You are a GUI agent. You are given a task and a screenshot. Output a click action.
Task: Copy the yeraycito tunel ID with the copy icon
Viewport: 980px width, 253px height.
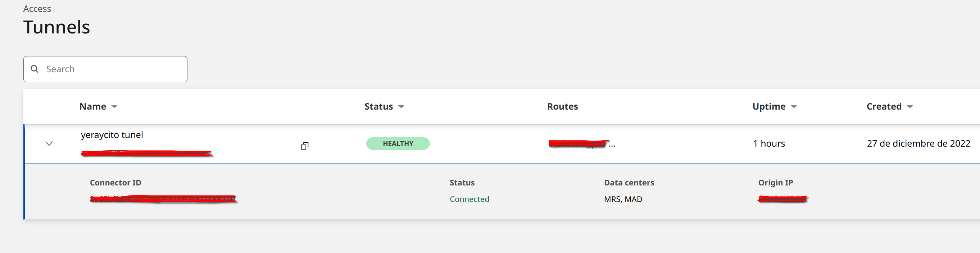point(304,146)
